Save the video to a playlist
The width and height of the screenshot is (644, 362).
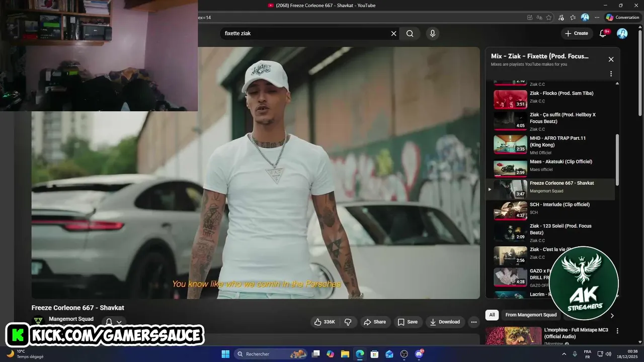tap(408, 322)
